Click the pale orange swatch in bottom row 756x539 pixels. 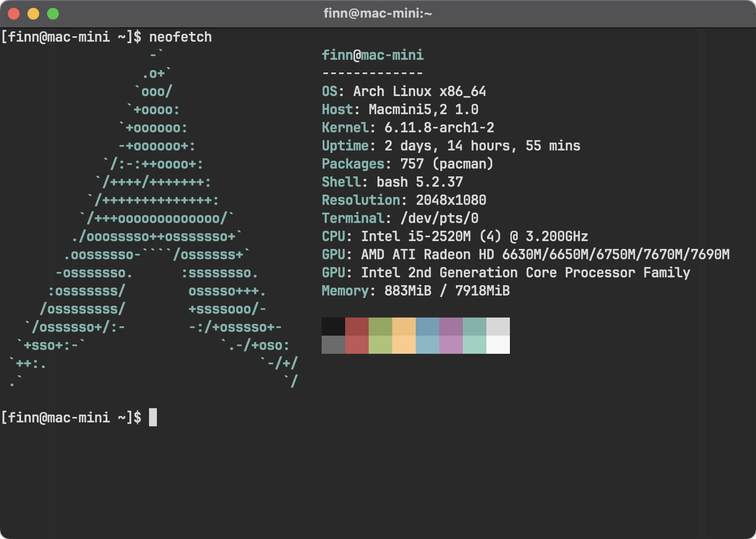(404, 344)
